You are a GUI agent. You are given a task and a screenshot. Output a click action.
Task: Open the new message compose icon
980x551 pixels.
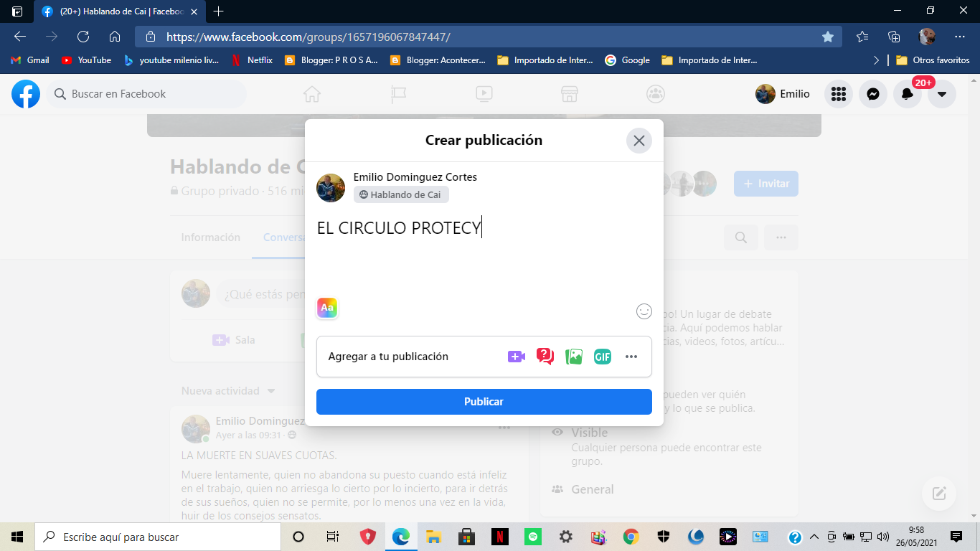tap(939, 494)
